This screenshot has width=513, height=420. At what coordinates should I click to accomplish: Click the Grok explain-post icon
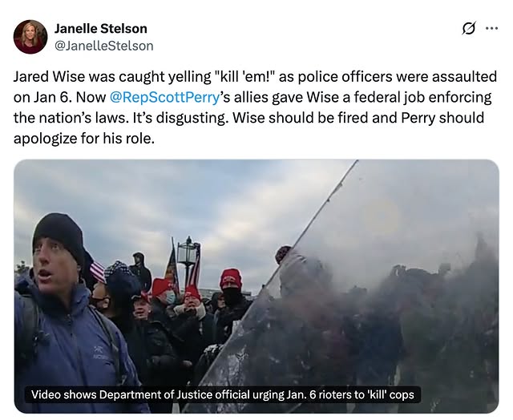468,29
